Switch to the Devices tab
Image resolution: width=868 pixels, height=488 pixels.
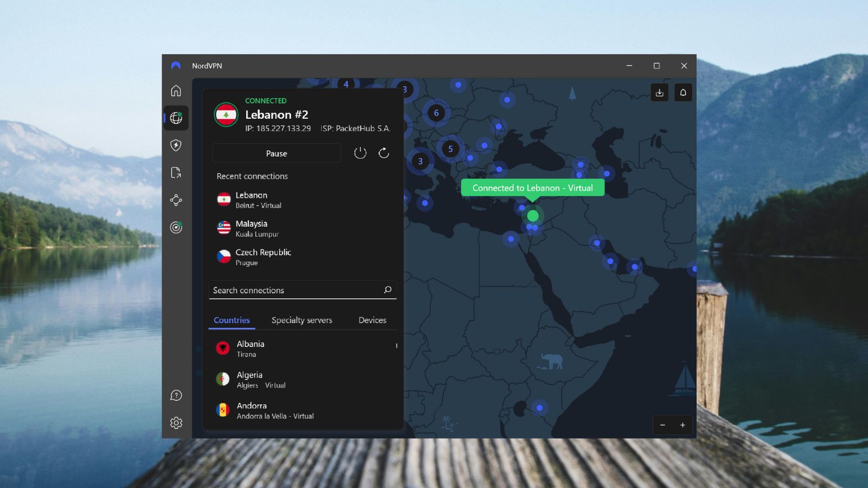coord(372,320)
